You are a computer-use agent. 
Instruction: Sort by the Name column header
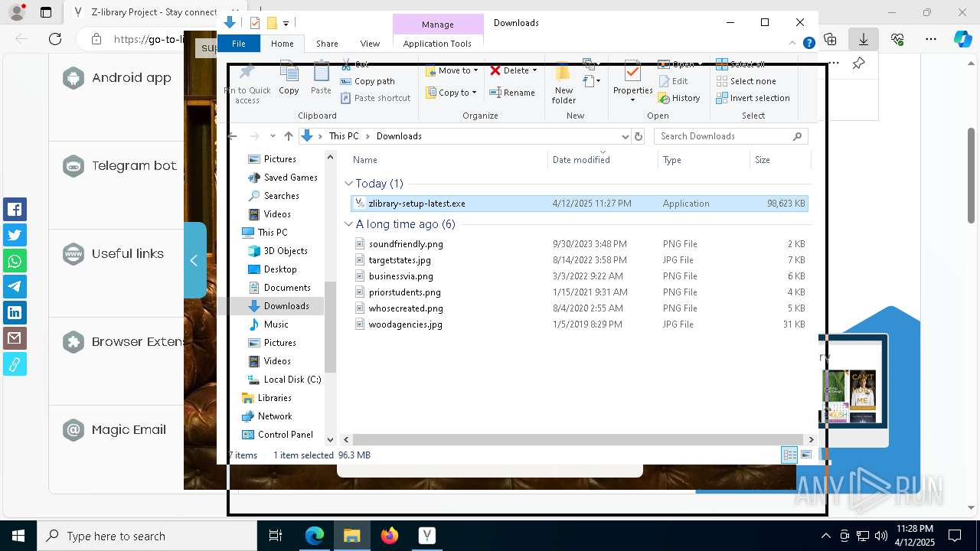[449, 160]
